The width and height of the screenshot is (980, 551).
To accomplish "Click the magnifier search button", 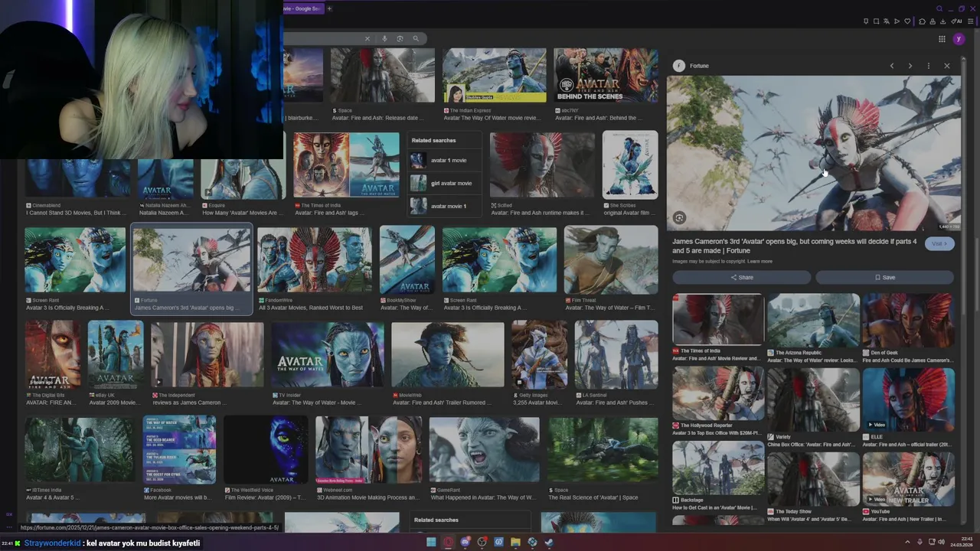I will tap(416, 38).
